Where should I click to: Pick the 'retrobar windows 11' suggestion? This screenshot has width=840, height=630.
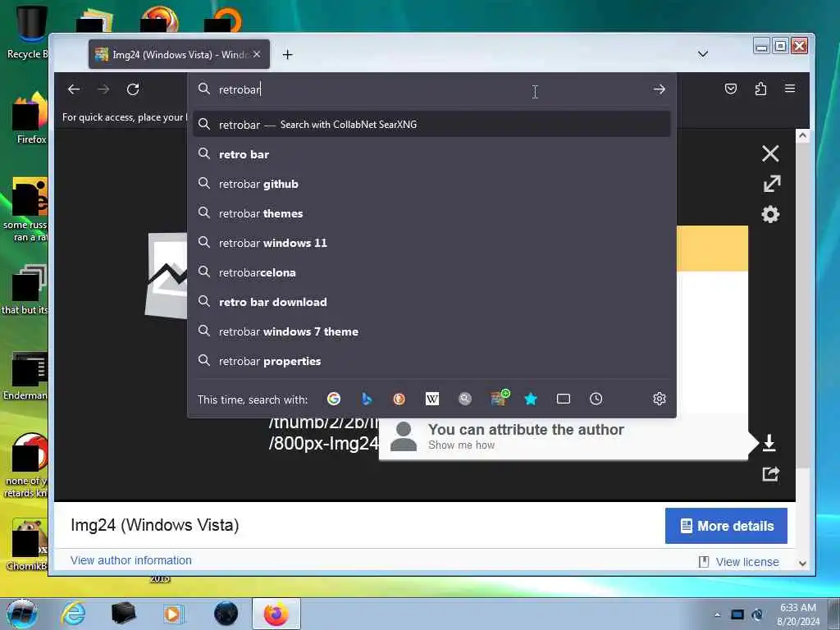click(x=431, y=243)
